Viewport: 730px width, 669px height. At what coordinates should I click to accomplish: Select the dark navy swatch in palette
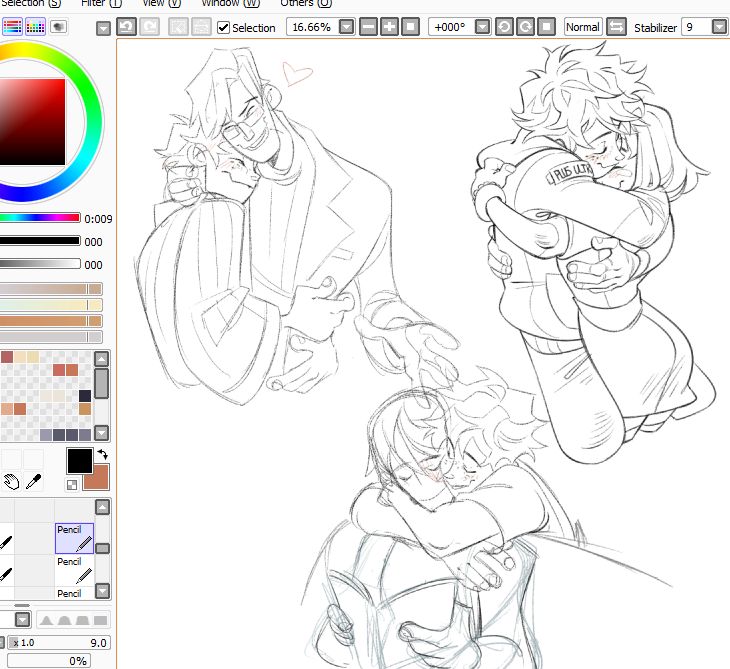85,396
